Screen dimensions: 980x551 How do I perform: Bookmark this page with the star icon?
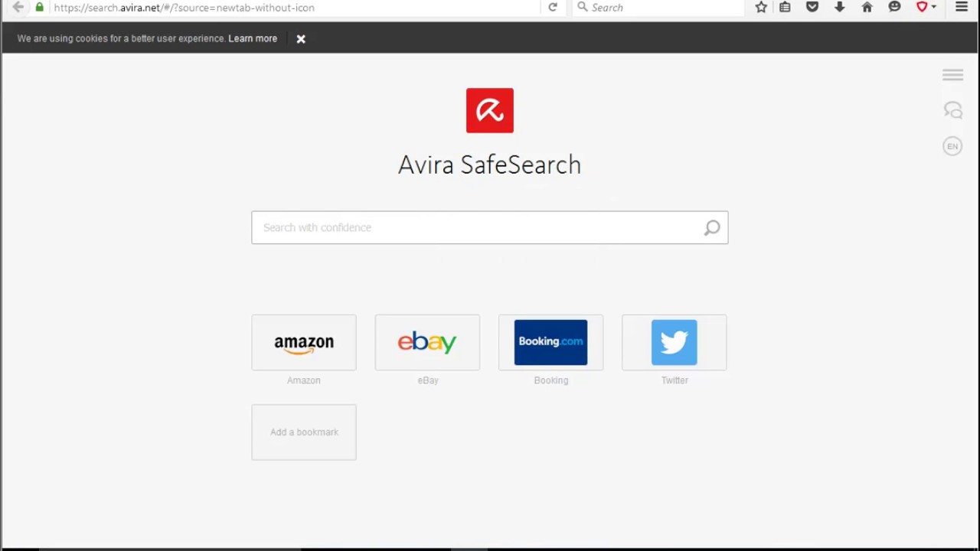click(761, 7)
